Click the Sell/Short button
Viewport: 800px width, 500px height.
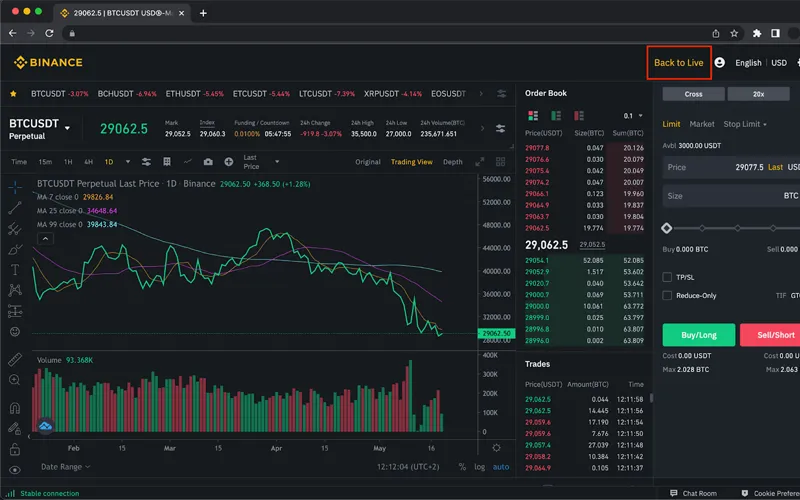click(770, 335)
